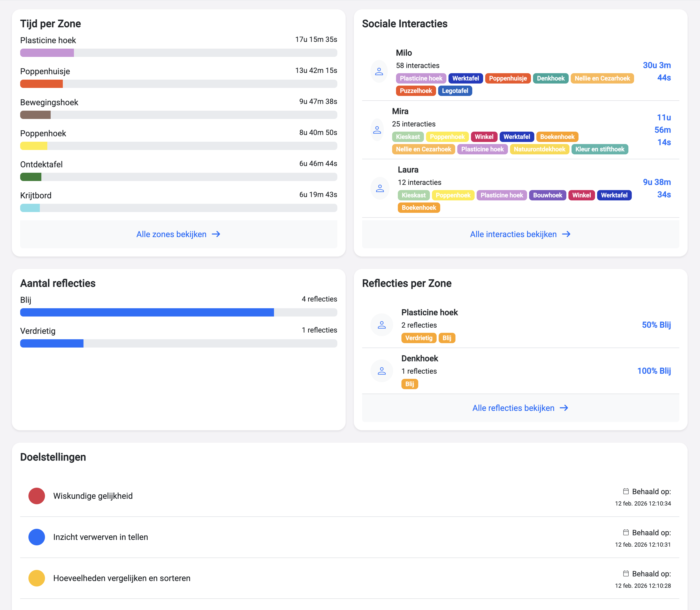Click the calendar icon beside Wiskundige gelijkheid

point(626,491)
